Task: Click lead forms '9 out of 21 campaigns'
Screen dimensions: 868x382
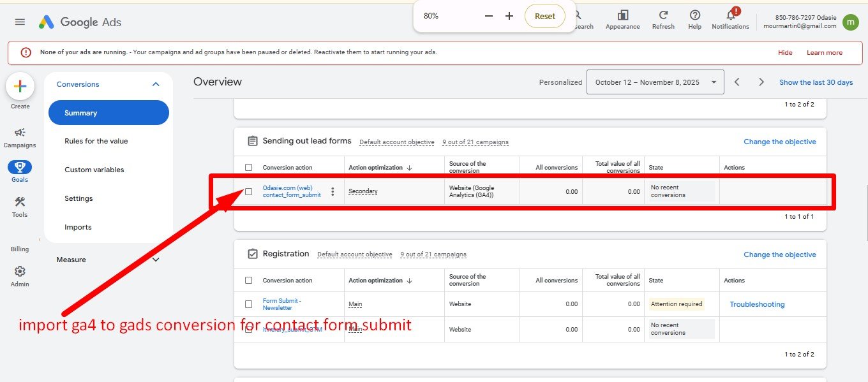Action: coord(475,142)
